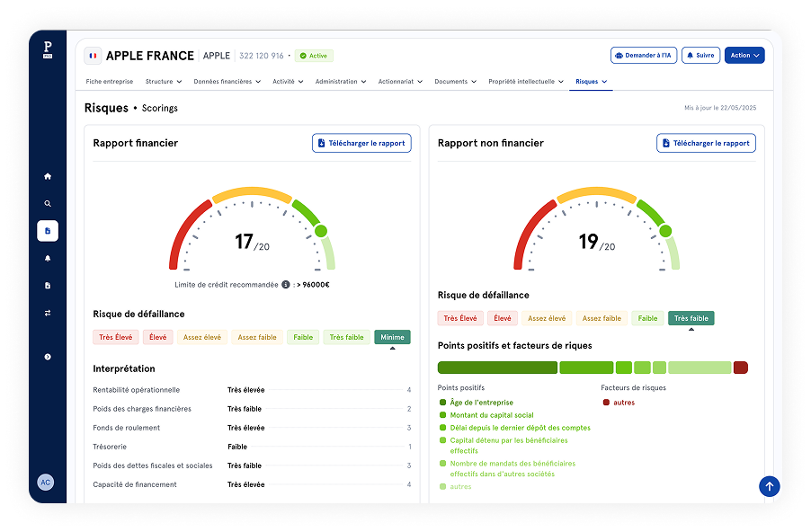
Task: Expand the Propriété intellectuelle menu
Action: (526, 82)
